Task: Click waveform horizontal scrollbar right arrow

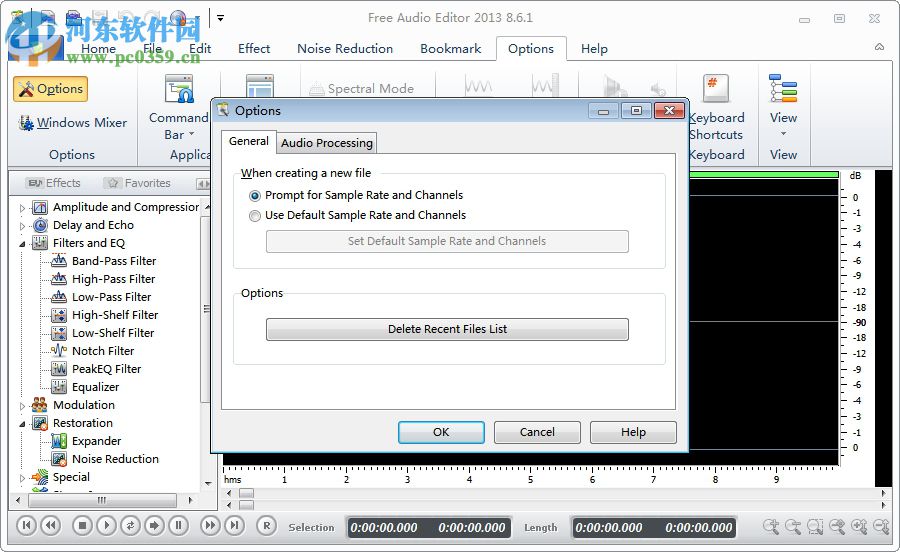Action: coord(883,493)
